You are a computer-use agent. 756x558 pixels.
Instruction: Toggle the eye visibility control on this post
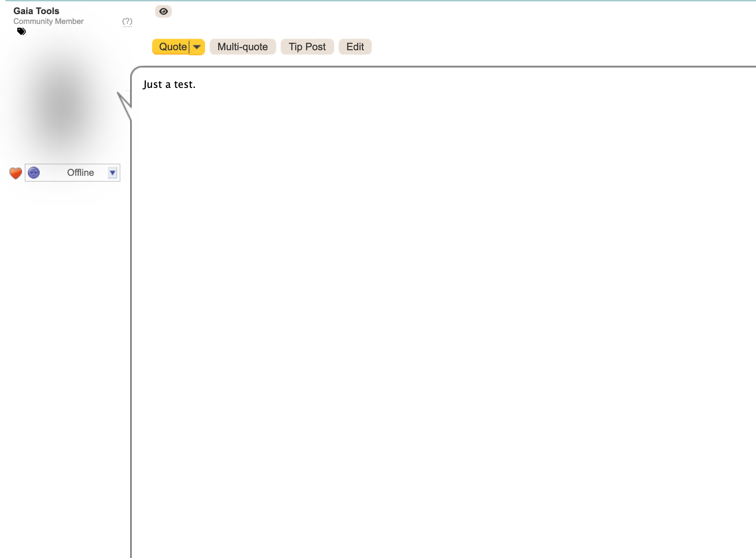[x=164, y=11]
